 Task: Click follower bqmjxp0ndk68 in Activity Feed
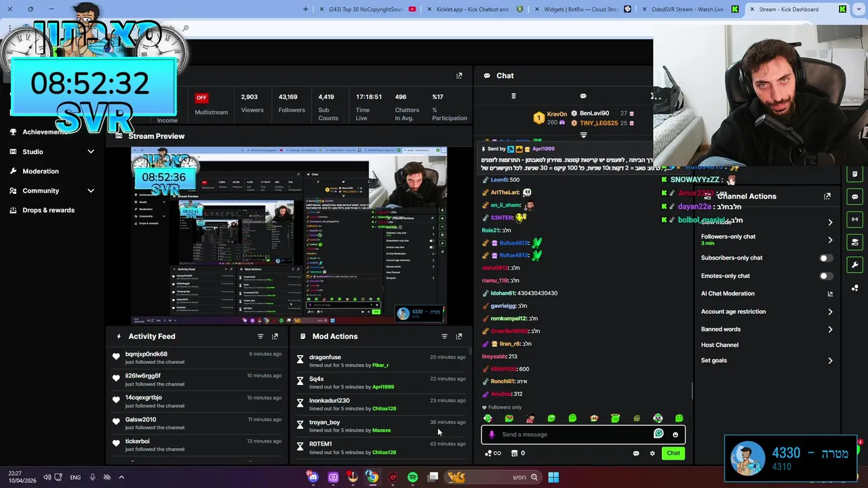(146, 354)
